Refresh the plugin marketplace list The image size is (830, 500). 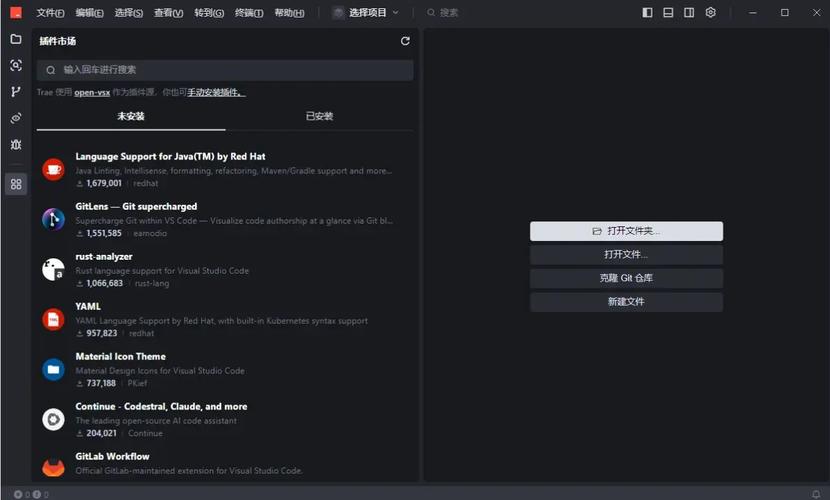click(405, 41)
